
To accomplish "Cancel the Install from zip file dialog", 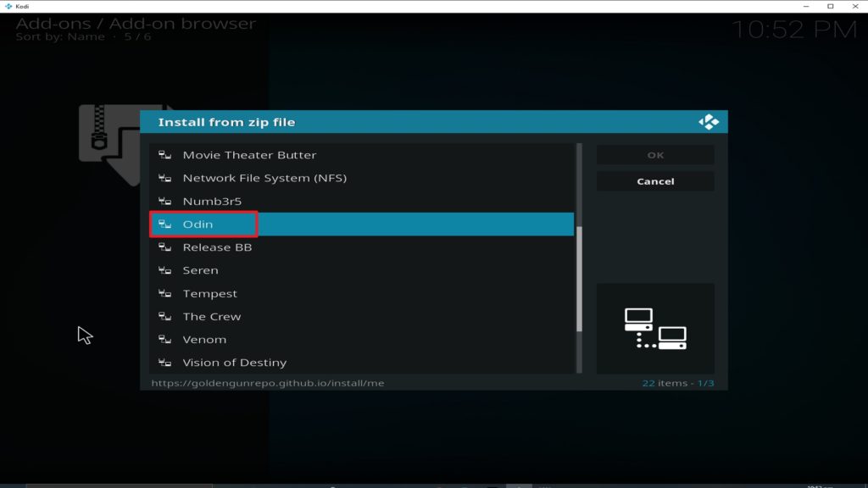I will click(655, 181).
